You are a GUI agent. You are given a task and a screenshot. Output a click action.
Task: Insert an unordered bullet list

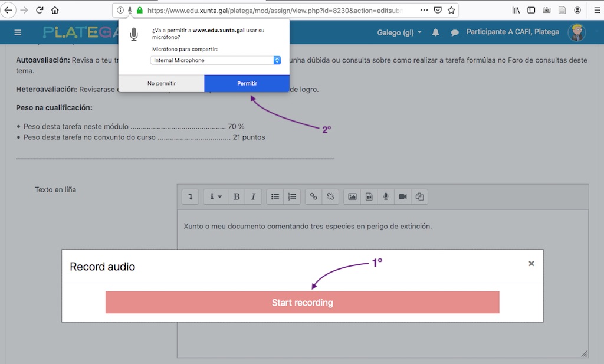(x=275, y=197)
